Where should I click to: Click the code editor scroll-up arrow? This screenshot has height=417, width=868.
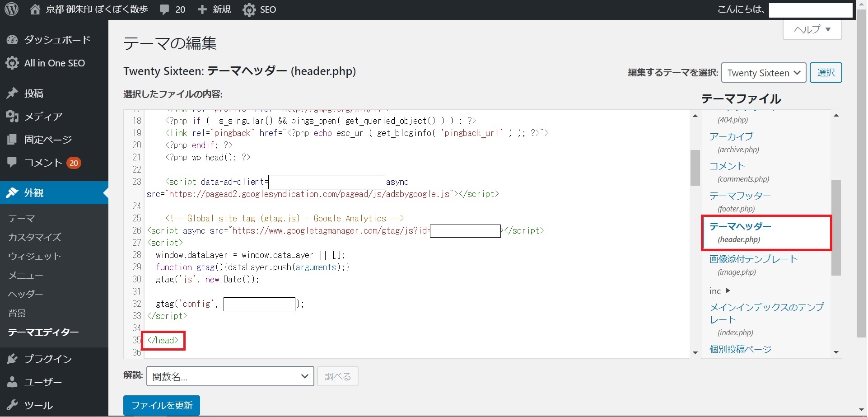695,116
